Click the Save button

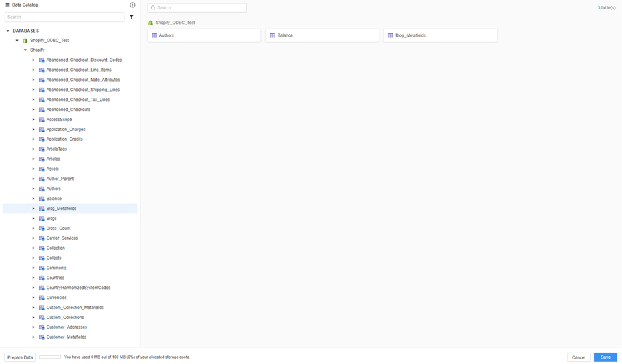point(605,357)
